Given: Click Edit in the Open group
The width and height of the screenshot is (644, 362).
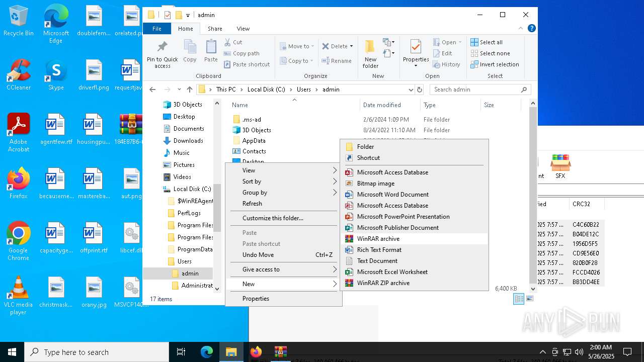Looking at the screenshot, I should [x=442, y=53].
